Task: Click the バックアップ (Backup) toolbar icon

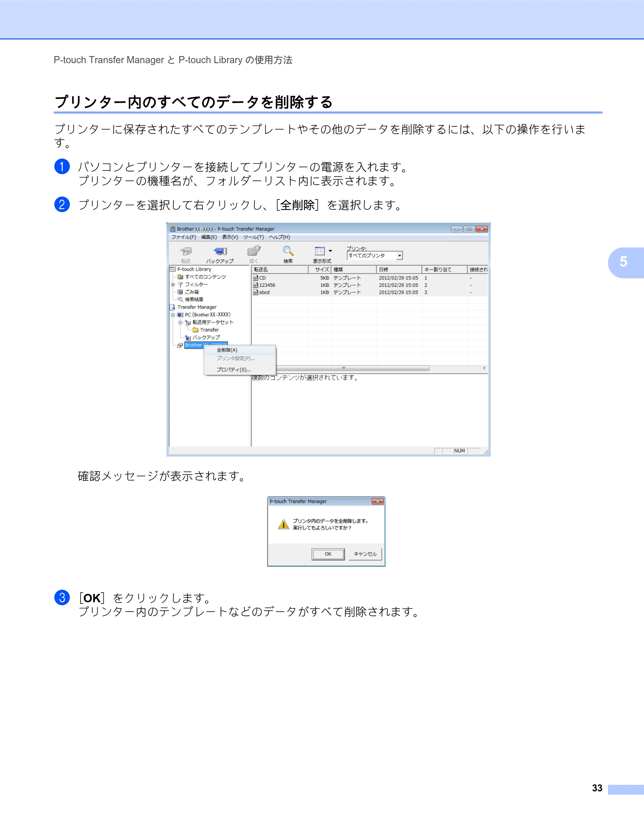Action: tap(220, 251)
